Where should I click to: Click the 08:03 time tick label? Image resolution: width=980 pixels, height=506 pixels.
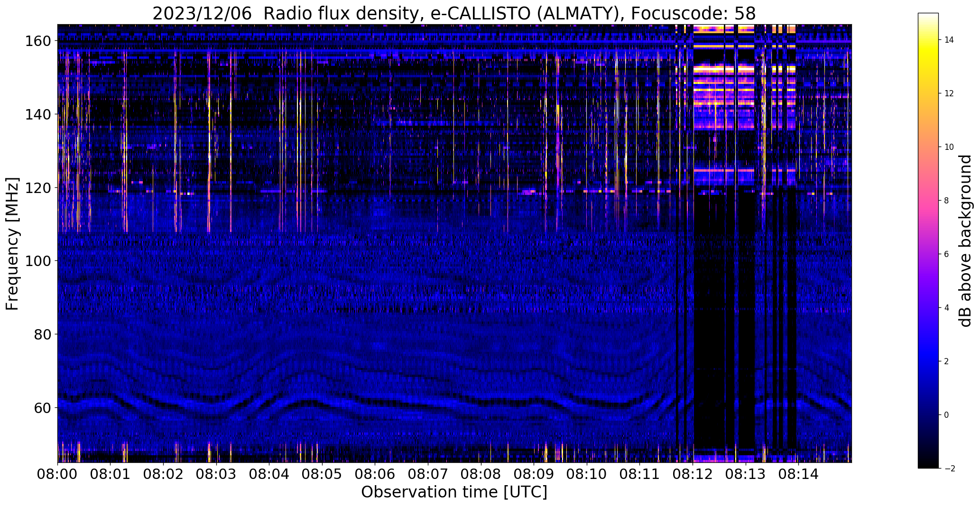coord(216,474)
